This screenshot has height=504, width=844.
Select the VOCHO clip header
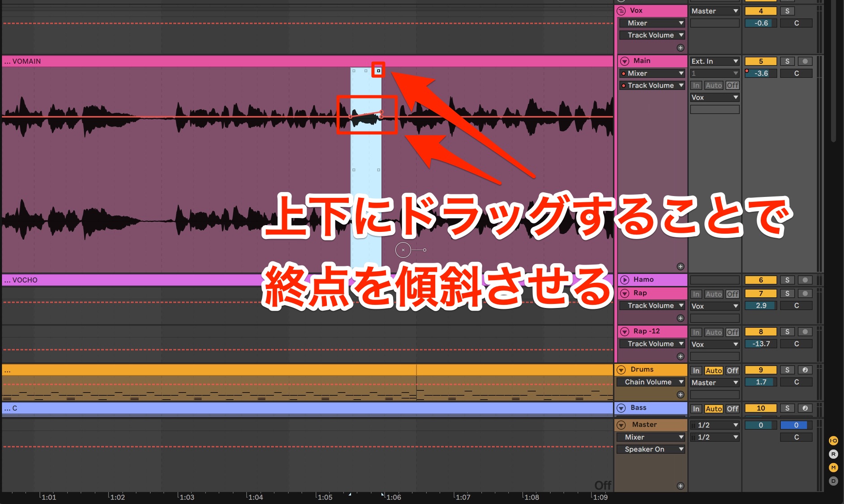(x=308, y=280)
